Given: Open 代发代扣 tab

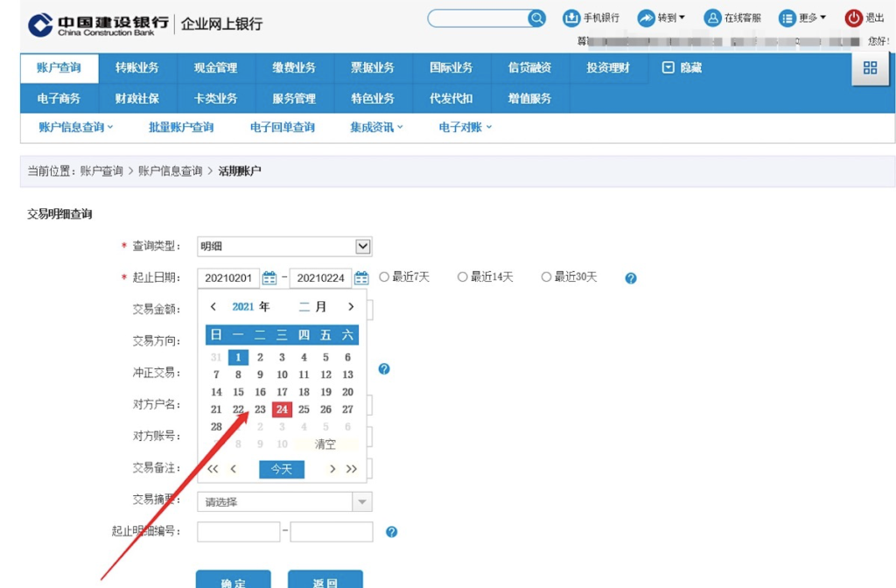Looking at the screenshot, I should pos(451,98).
